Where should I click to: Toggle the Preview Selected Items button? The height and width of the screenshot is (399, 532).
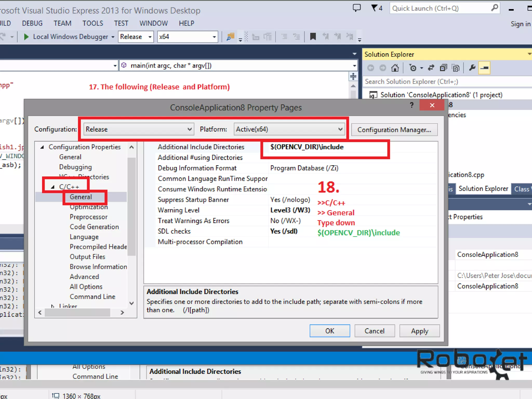(484, 68)
